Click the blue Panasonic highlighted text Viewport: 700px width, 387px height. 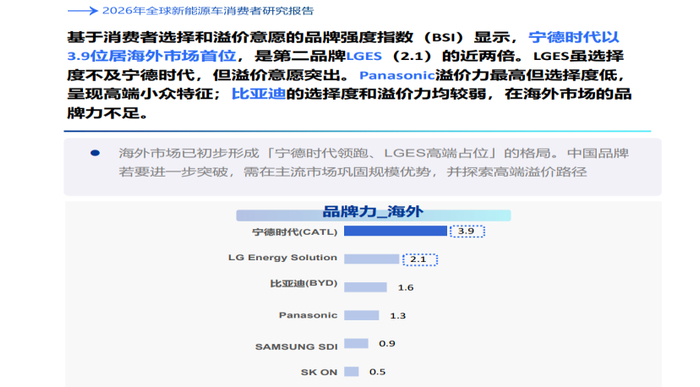pyautogui.click(x=397, y=75)
